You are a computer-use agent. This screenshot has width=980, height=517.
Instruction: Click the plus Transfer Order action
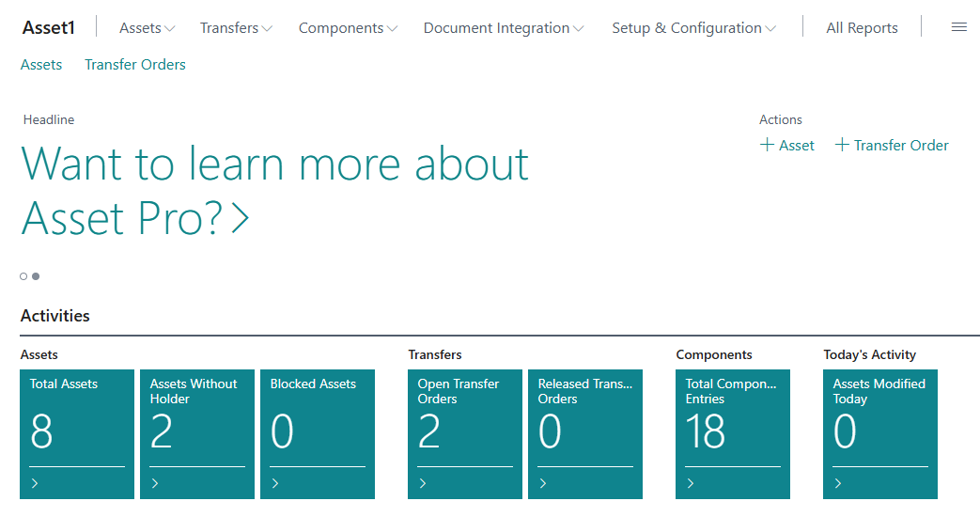(892, 145)
